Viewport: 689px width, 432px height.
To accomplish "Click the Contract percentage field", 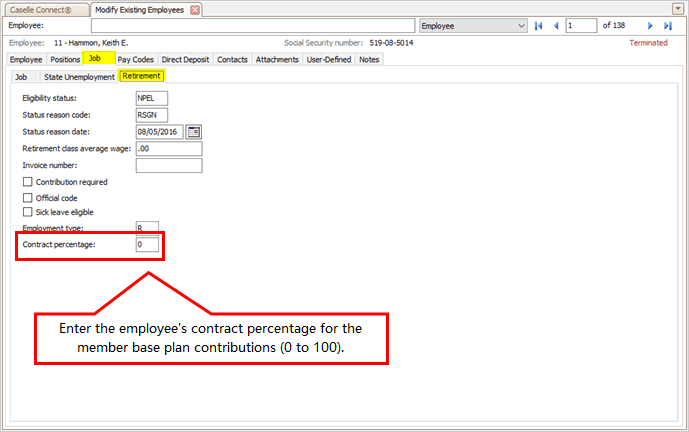I will click(147, 245).
